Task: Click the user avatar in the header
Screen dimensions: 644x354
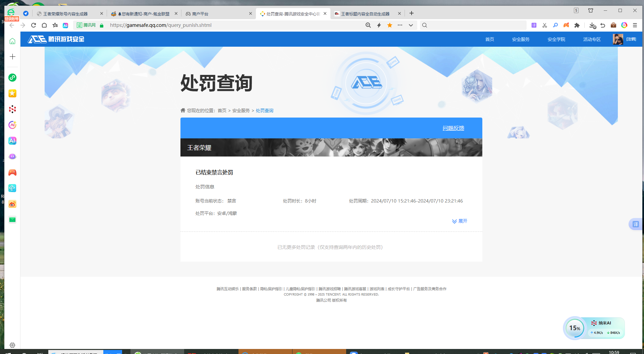Action: pos(618,39)
